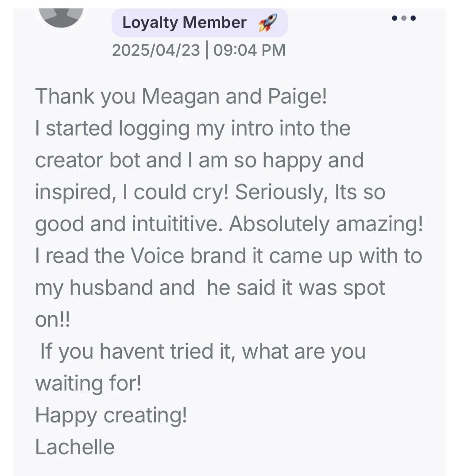
Task: Click the rocket emoji on the badge
Action: tap(267, 23)
